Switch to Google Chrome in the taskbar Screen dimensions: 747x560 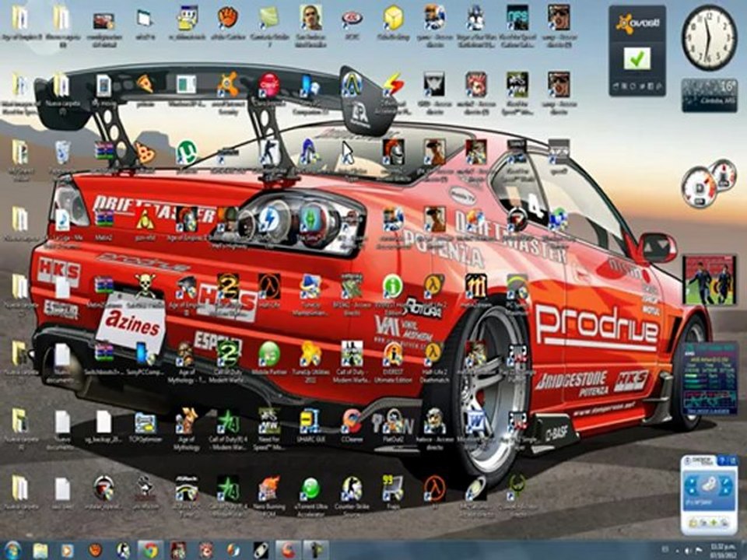[151, 551]
